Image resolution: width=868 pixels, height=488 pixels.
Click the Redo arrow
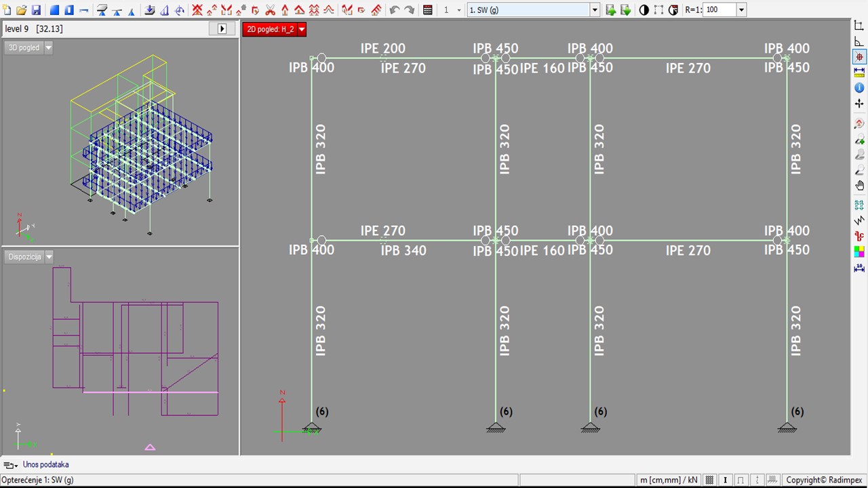(x=409, y=10)
